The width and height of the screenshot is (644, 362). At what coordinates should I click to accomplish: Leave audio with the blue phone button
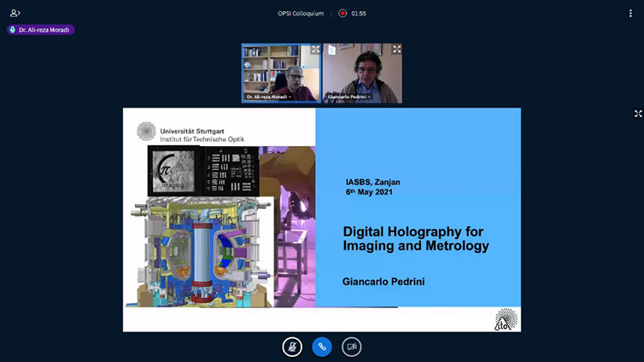click(x=322, y=346)
